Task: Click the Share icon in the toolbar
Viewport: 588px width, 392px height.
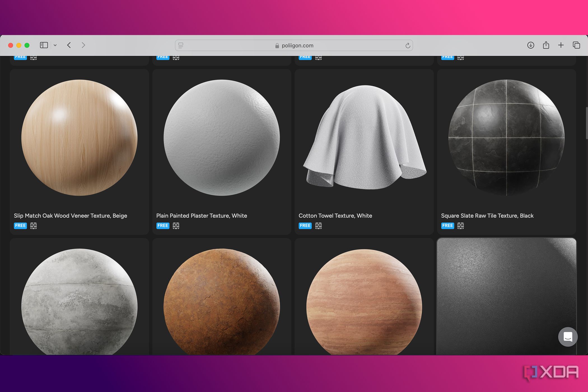Action: 546,45
